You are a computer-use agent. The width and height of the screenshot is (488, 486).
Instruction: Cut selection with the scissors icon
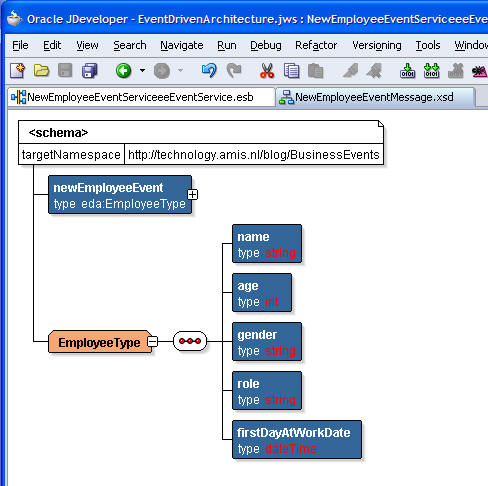(x=267, y=71)
